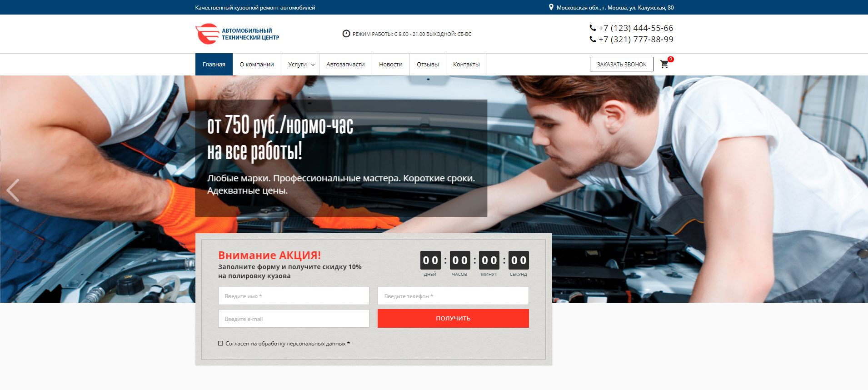
Task: Click the cart item count badge
Action: click(671, 59)
